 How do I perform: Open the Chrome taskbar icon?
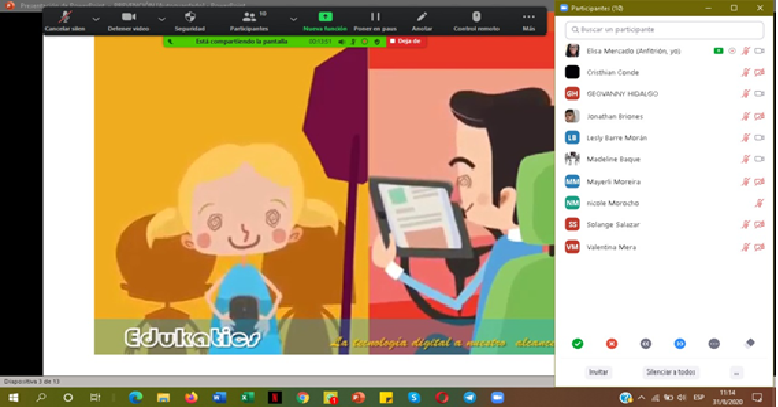303,398
